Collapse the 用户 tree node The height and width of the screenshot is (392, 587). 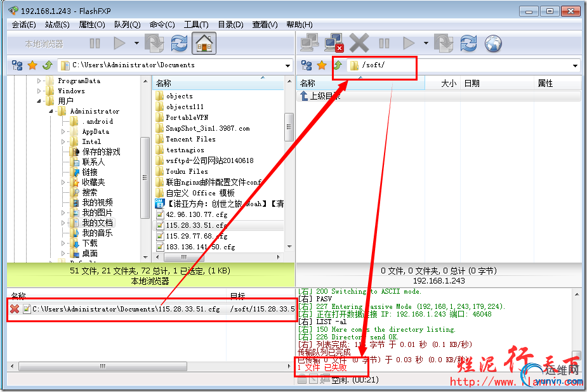coord(39,101)
